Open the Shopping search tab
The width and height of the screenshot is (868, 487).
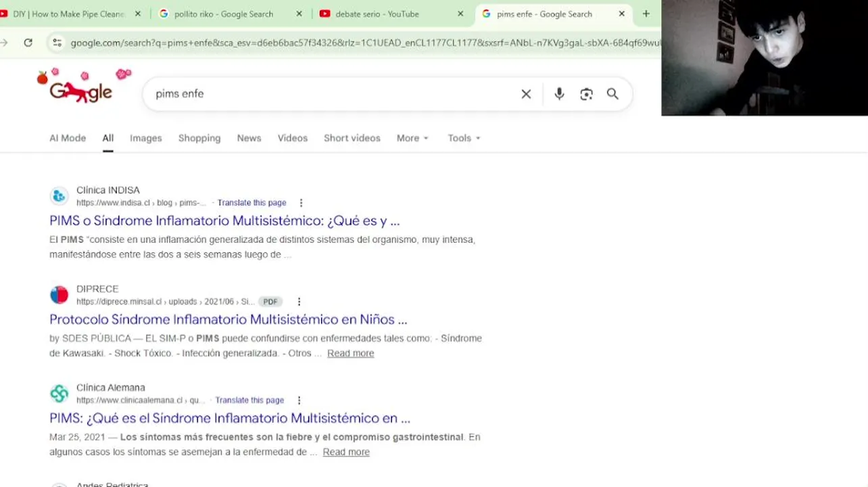(x=199, y=138)
